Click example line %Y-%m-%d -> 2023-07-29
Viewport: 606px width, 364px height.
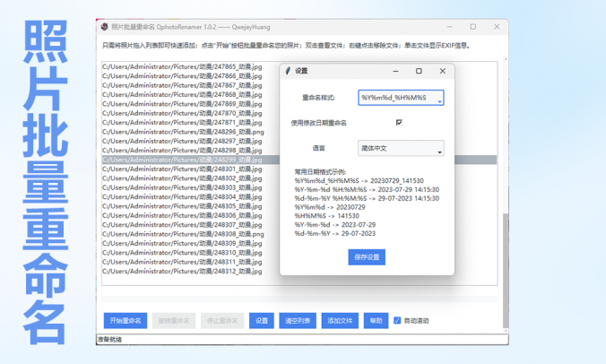tap(335, 224)
